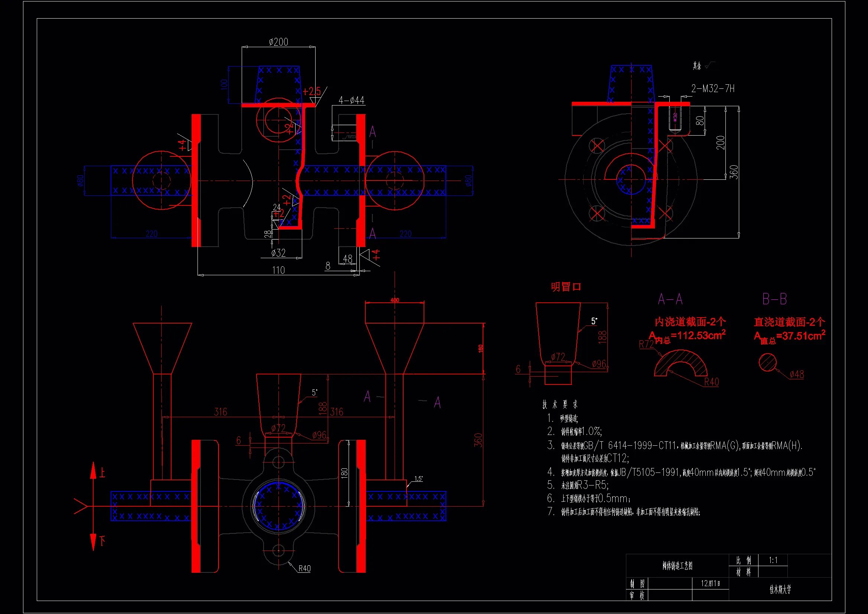Click the A内总=112.53cm² area text
868x614 pixels.
(687, 336)
